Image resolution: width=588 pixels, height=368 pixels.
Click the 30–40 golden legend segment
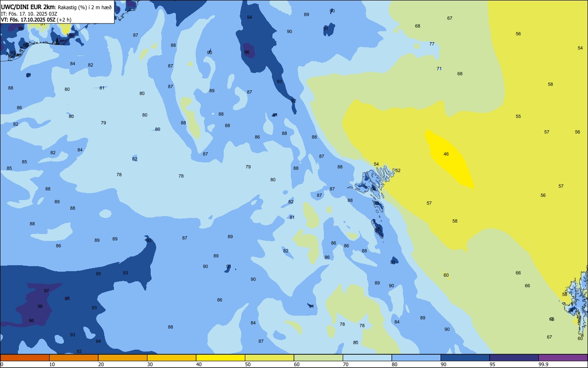coord(171,357)
